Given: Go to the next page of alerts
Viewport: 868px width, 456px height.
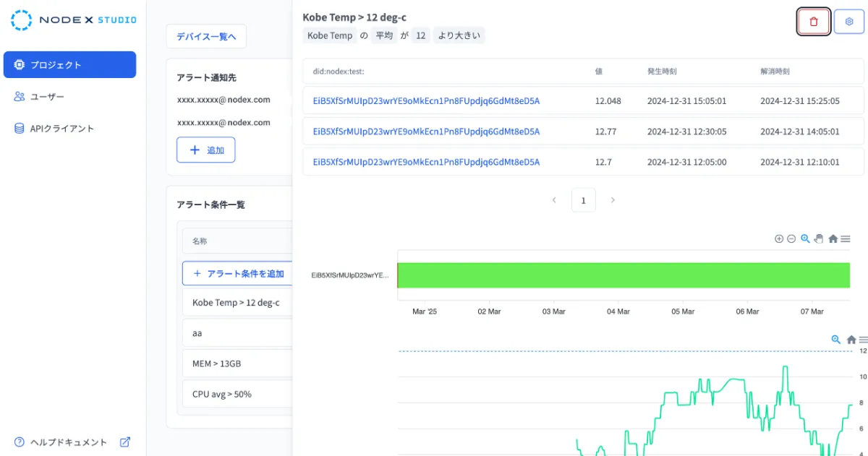Looking at the screenshot, I should [613, 200].
